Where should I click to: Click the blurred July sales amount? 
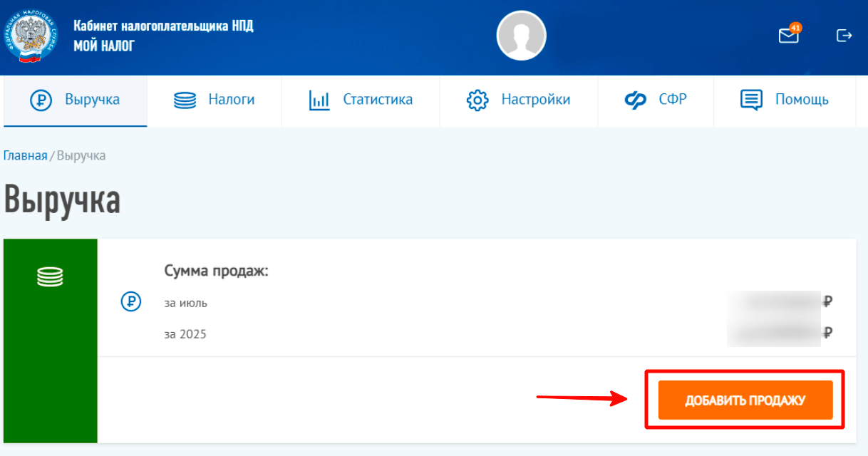pos(774,302)
